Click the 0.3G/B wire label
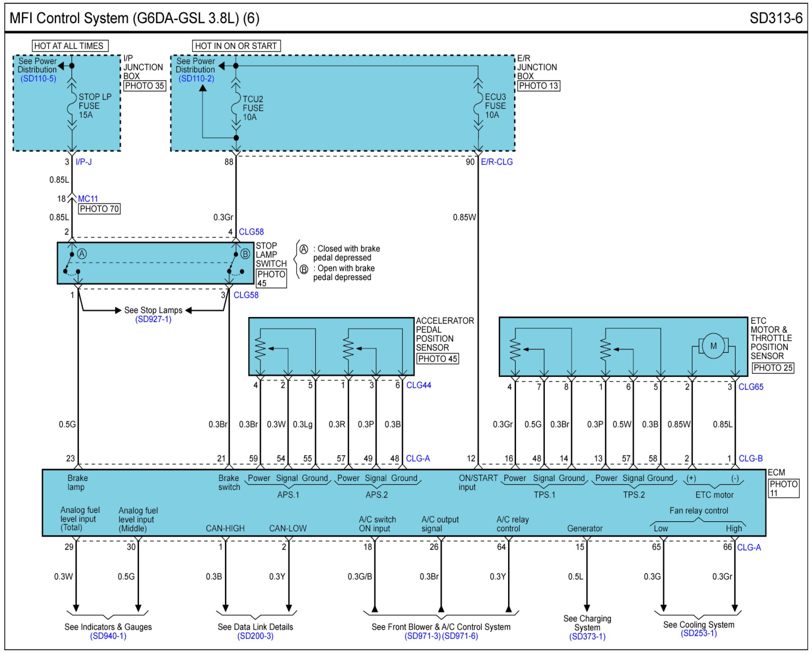This screenshot has width=812, height=654. (360, 577)
